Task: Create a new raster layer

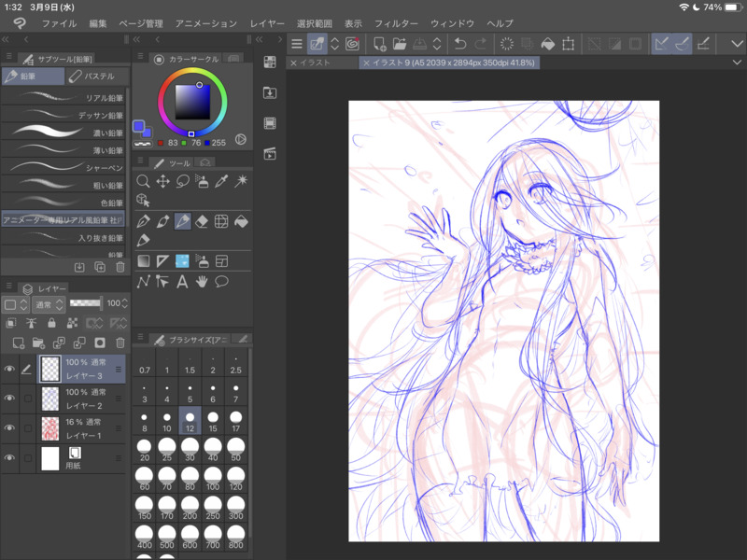Action: (x=19, y=343)
